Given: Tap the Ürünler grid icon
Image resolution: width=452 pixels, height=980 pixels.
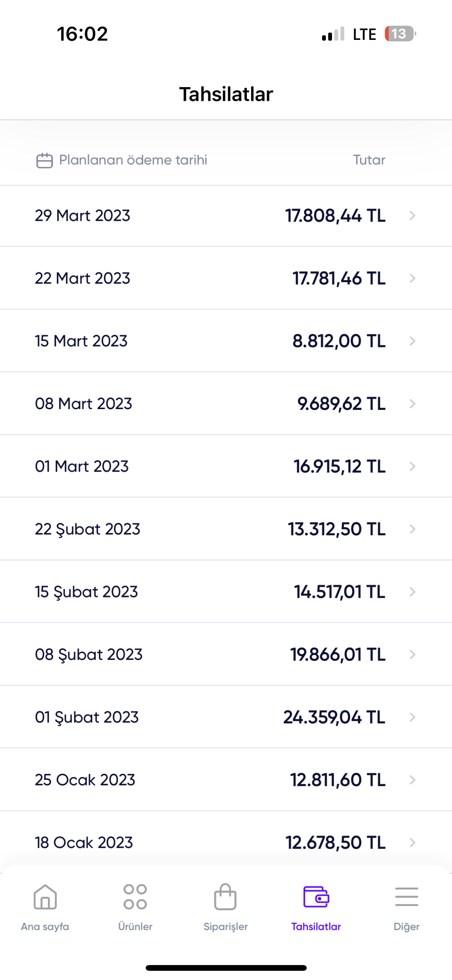Looking at the screenshot, I should tap(135, 897).
